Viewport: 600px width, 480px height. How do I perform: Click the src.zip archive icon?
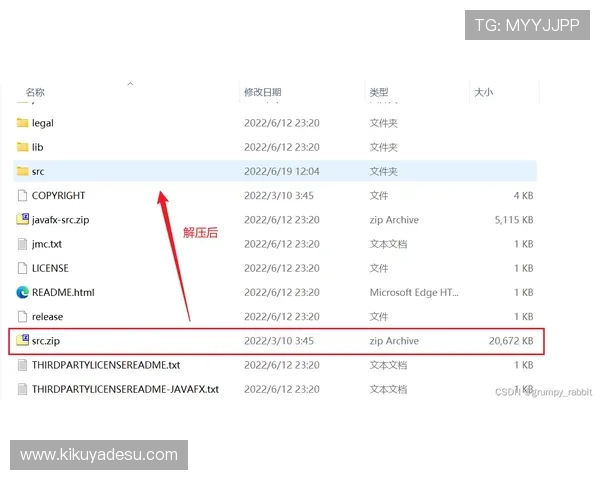(23, 340)
